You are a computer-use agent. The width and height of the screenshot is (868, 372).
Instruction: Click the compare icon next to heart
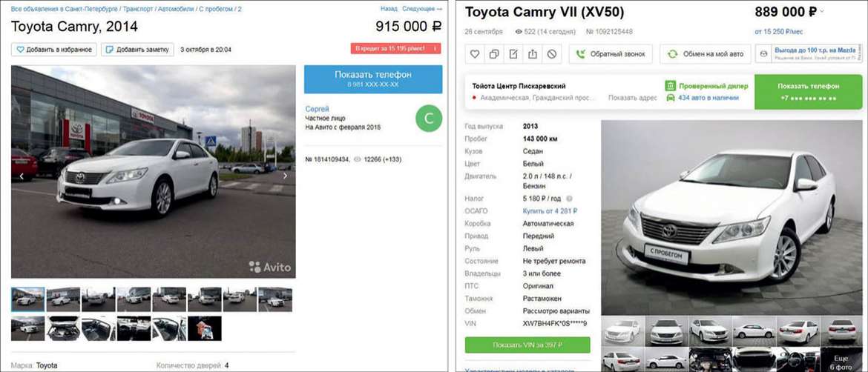click(494, 54)
